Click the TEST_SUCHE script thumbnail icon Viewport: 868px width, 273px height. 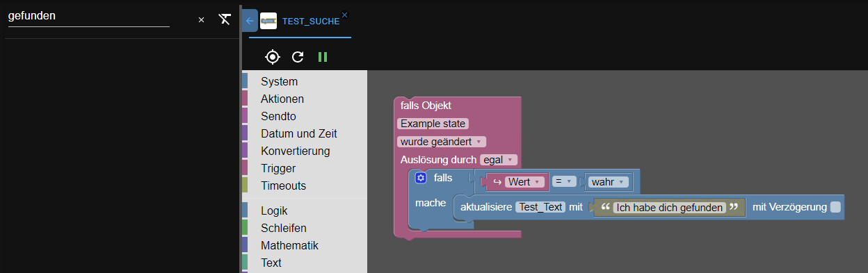(268, 21)
